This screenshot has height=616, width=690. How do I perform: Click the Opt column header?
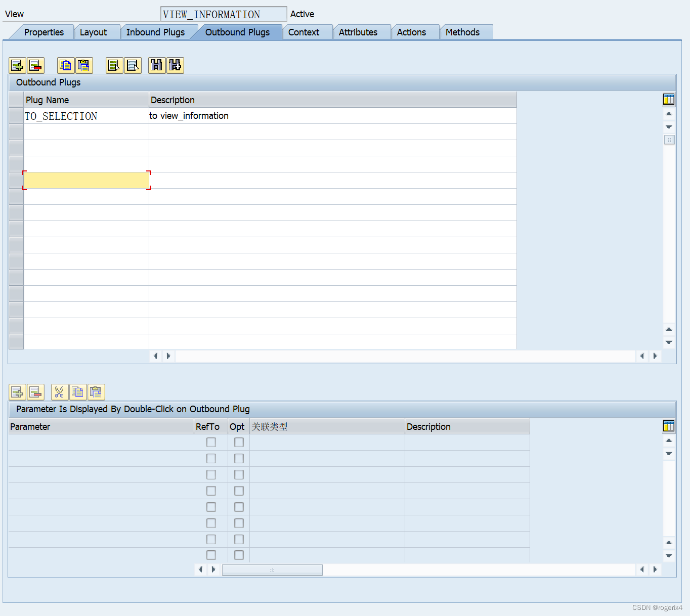(x=239, y=427)
